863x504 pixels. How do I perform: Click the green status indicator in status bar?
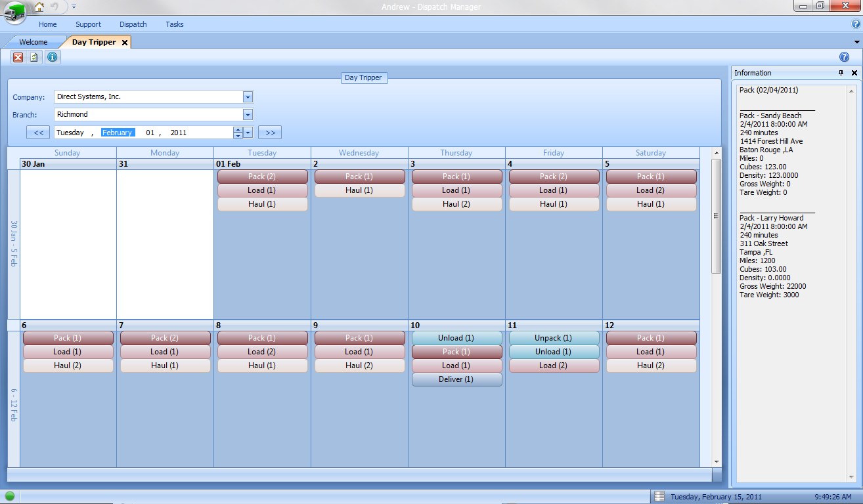point(10,496)
